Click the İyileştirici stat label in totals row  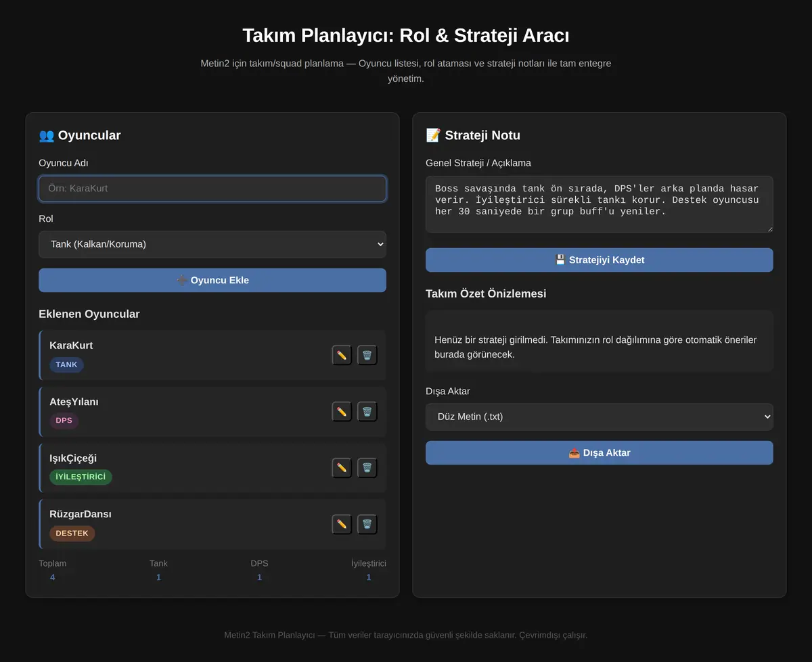point(369,563)
